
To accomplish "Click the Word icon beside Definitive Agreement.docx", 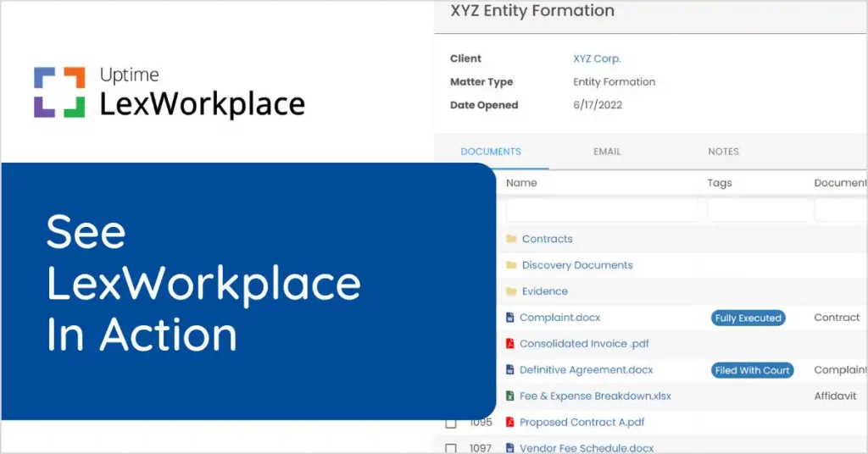I will point(509,370).
